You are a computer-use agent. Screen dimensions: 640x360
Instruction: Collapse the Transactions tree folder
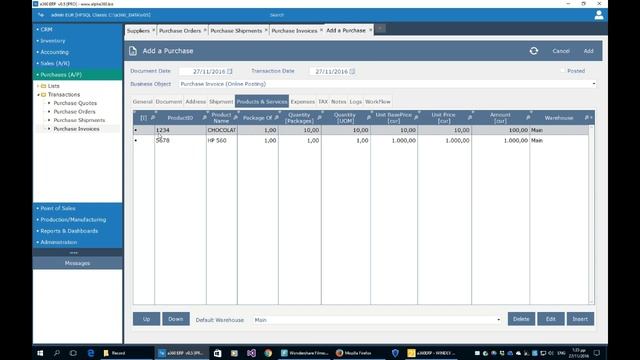[38, 95]
